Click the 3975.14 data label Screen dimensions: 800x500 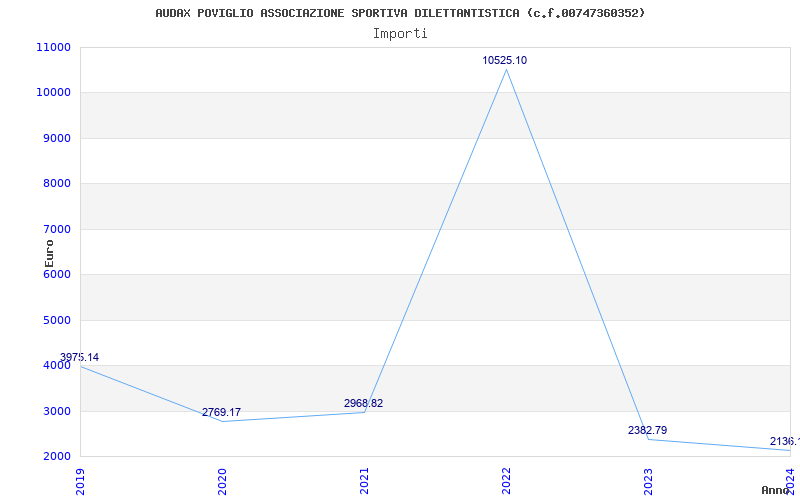click(79, 357)
